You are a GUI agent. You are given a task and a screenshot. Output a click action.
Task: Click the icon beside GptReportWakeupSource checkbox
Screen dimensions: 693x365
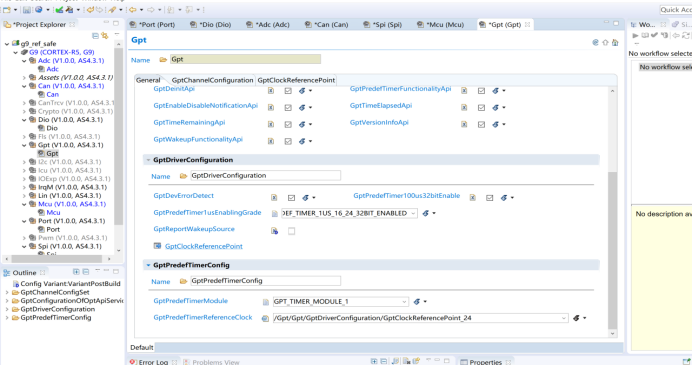tap(274, 231)
